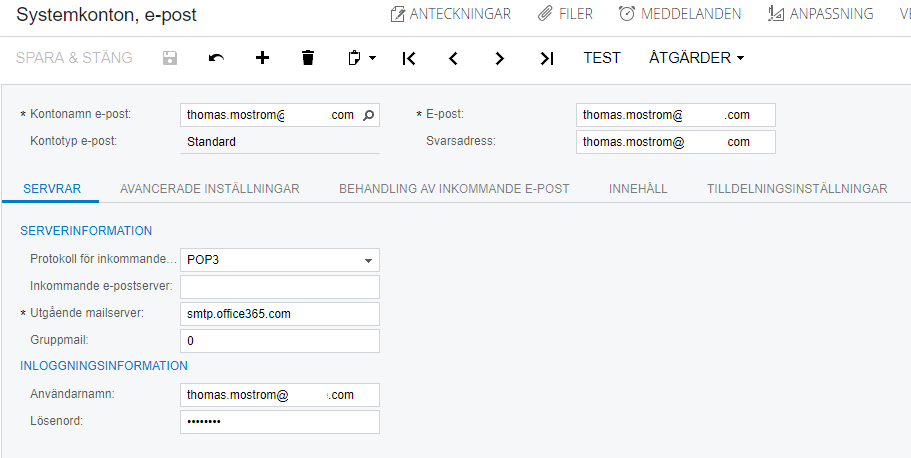Switch to AVANCERADE INSTÄLLNINGAR tab
This screenshot has width=911, height=458.
coord(209,188)
